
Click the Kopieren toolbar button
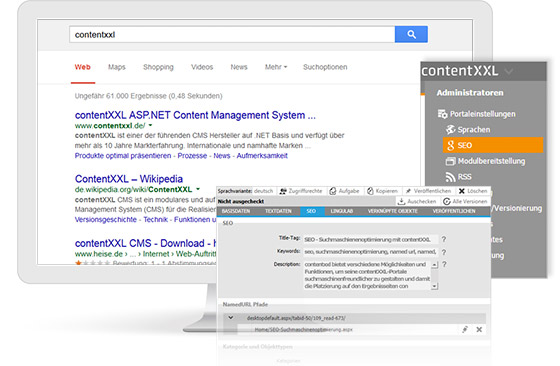point(382,191)
